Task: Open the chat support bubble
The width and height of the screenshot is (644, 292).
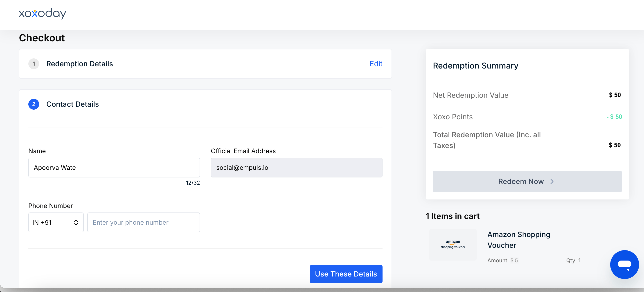Action: point(624,264)
